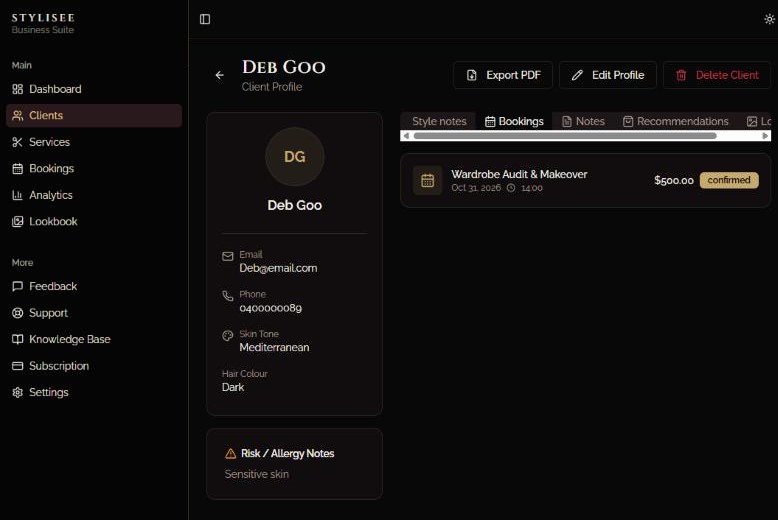Select the Bookings tab
Image resolution: width=778 pixels, height=520 pixels.
pos(514,121)
